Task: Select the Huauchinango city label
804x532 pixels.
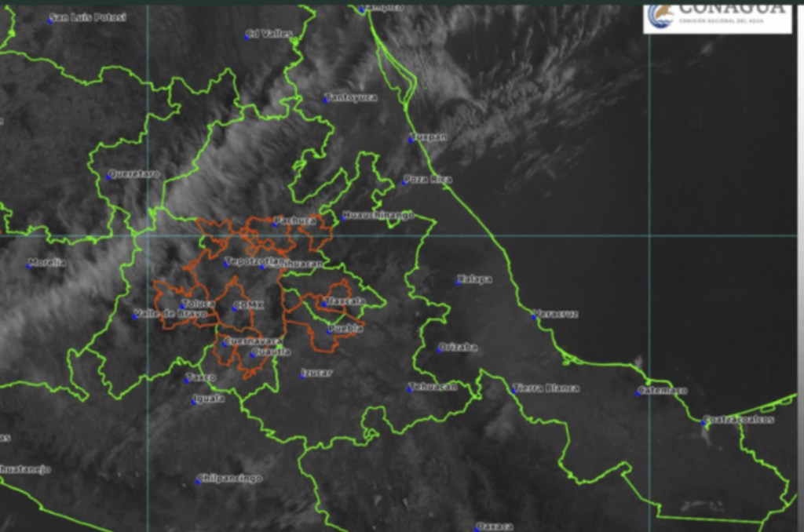Action: point(380,216)
